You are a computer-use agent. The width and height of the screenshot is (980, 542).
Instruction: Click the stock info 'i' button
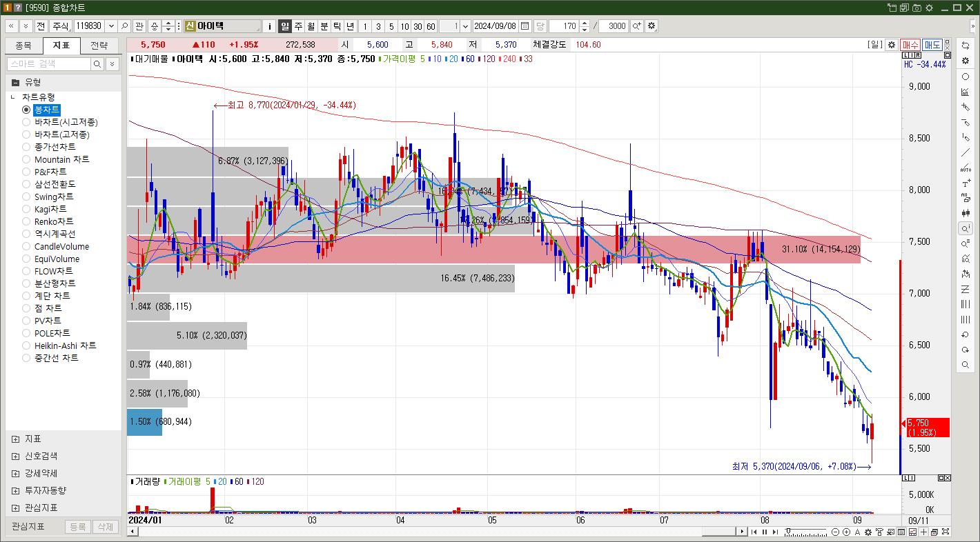click(x=270, y=26)
